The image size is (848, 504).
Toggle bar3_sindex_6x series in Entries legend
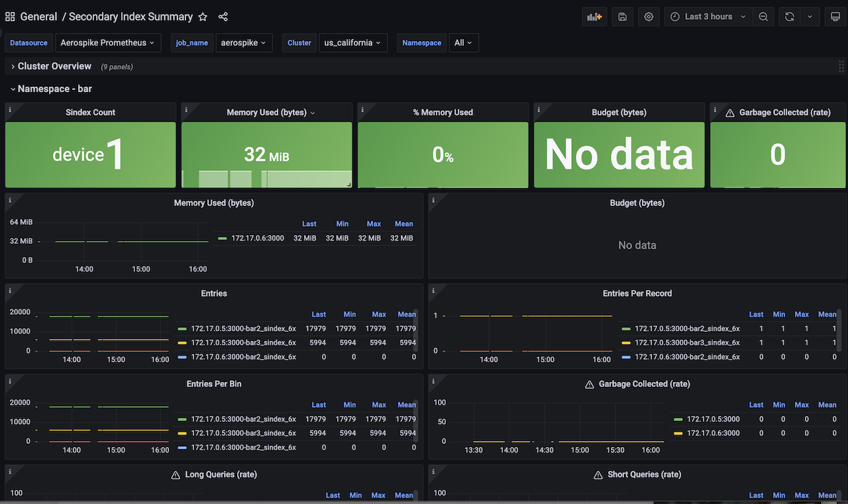pyautogui.click(x=243, y=342)
